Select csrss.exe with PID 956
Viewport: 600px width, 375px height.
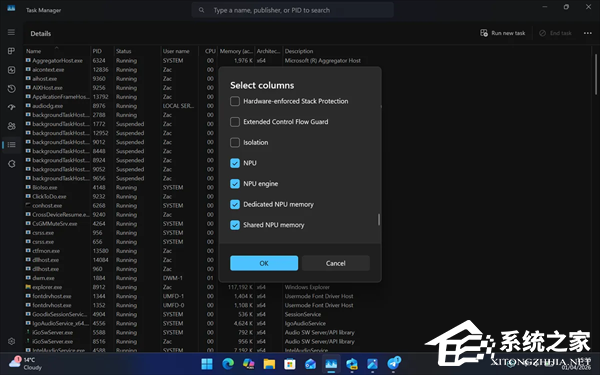(x=43, y=233)
